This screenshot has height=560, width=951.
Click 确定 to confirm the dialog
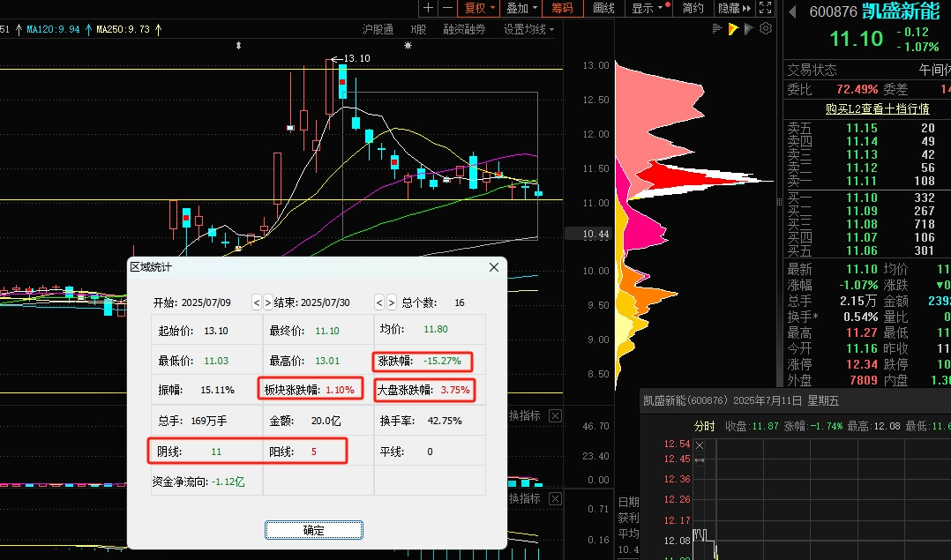click(313, 530)
